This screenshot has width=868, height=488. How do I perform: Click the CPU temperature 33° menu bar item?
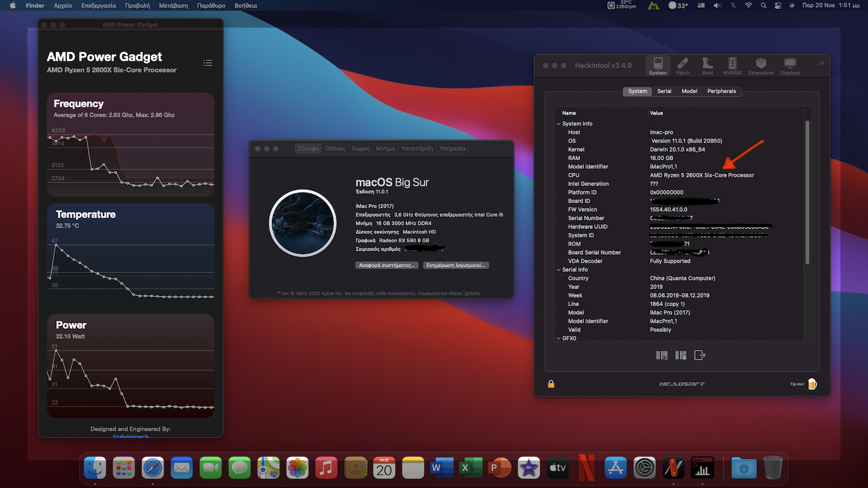click(x=678, y=5)
